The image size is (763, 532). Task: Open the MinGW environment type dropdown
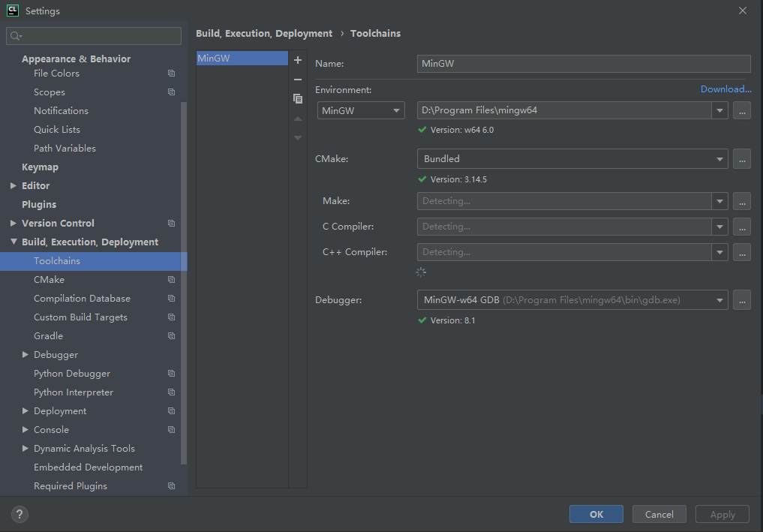361,110
